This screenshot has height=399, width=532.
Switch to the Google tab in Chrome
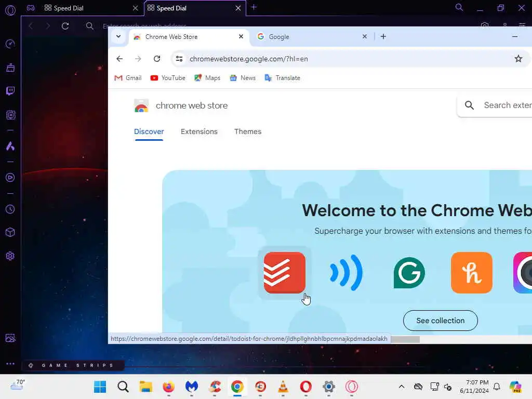[312, 37]
